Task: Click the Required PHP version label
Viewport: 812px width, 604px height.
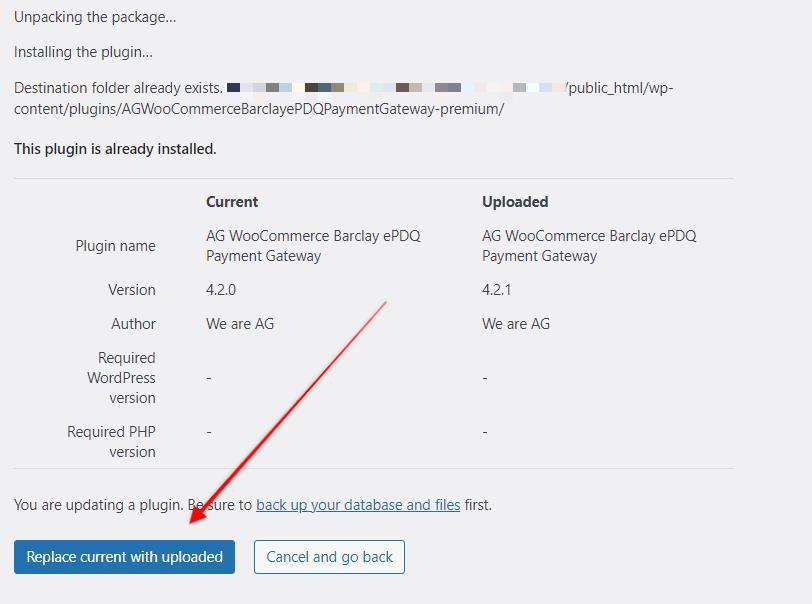Action: [x=111, y=441]
